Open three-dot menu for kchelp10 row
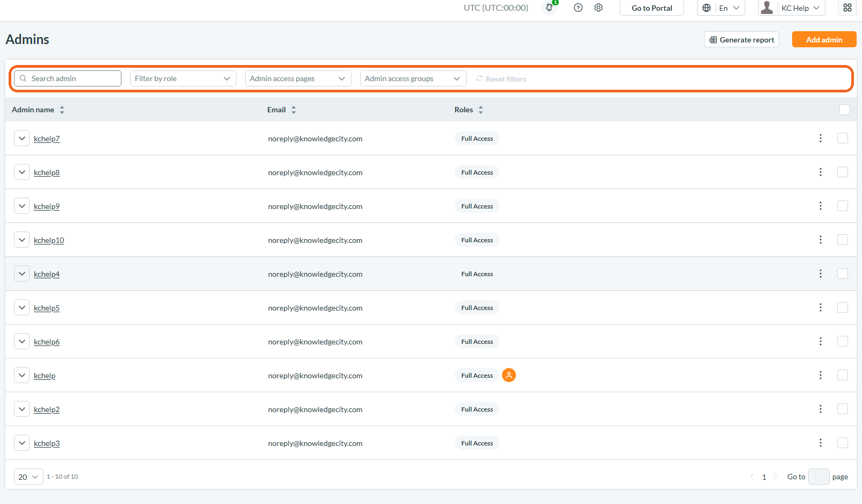 click(x=821, y=240)
